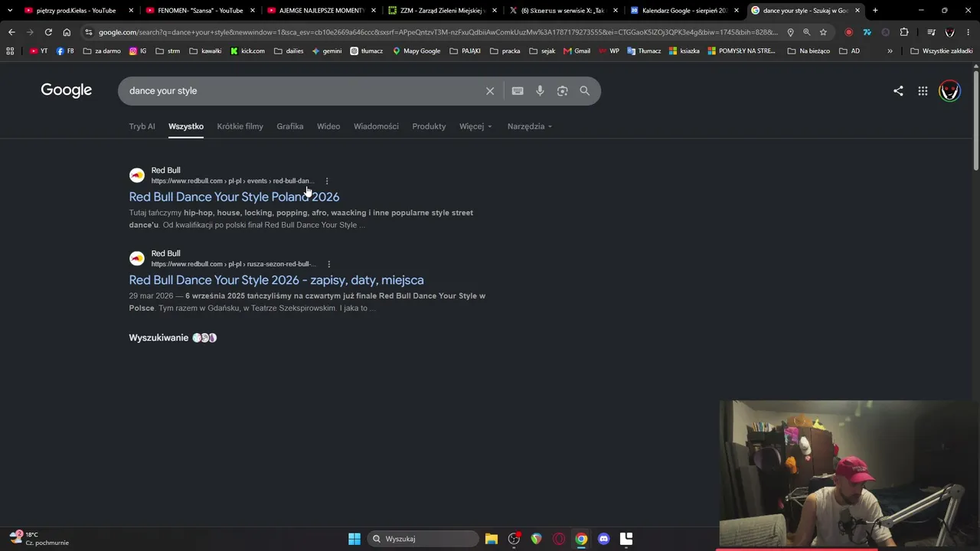
Task: Open the zoom magnifier in address bar
Action: click(x=806, y=32)
